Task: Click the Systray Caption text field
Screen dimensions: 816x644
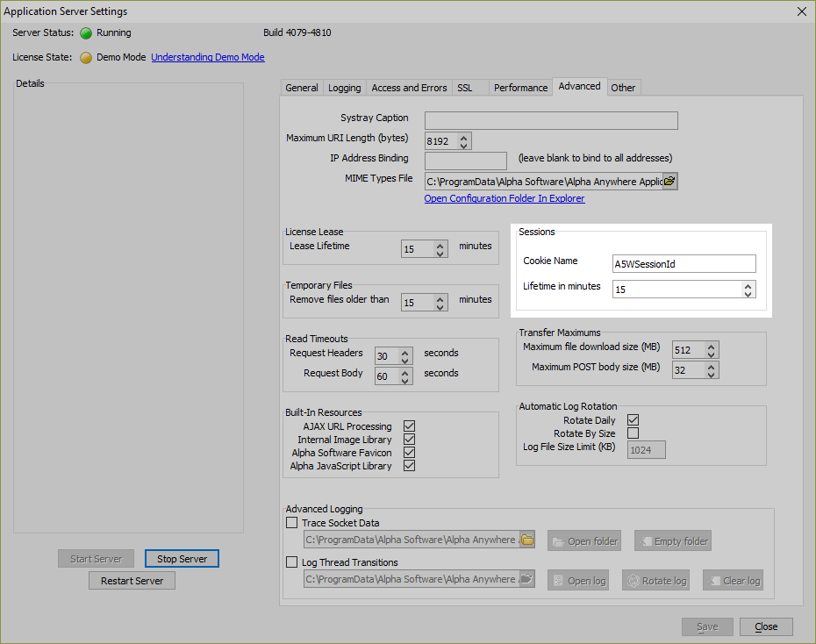Action: point(551,121)
